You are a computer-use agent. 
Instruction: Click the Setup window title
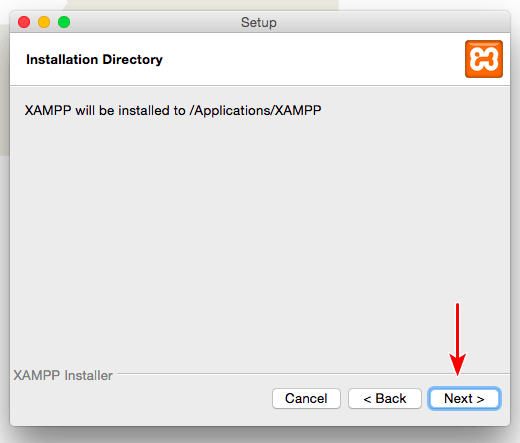259,23
